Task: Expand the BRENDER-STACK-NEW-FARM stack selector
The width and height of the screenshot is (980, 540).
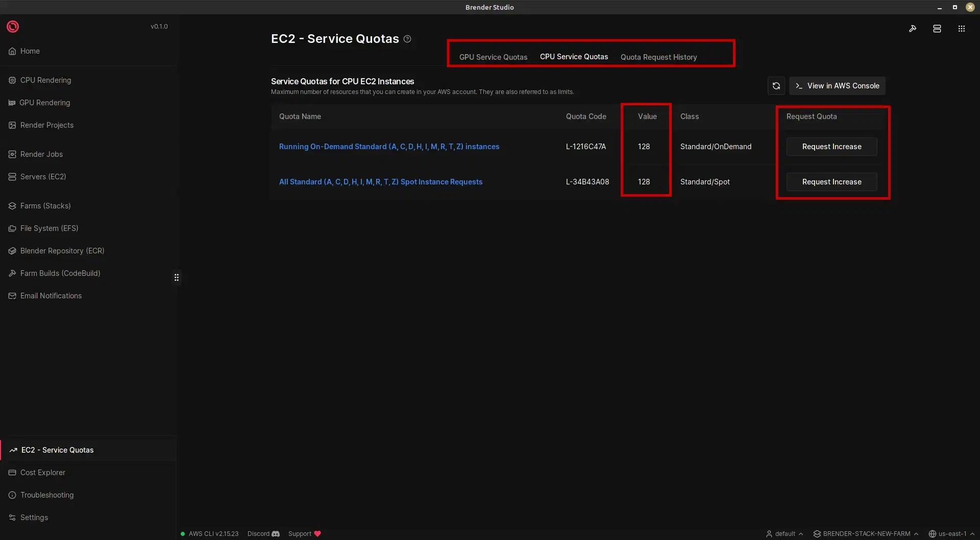Action: 866,534
